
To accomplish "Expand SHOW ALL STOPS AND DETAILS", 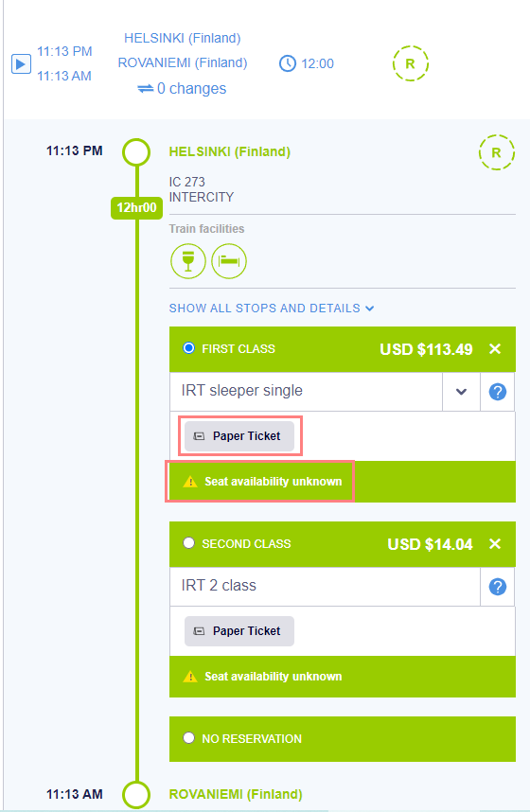I will [272, 309].
